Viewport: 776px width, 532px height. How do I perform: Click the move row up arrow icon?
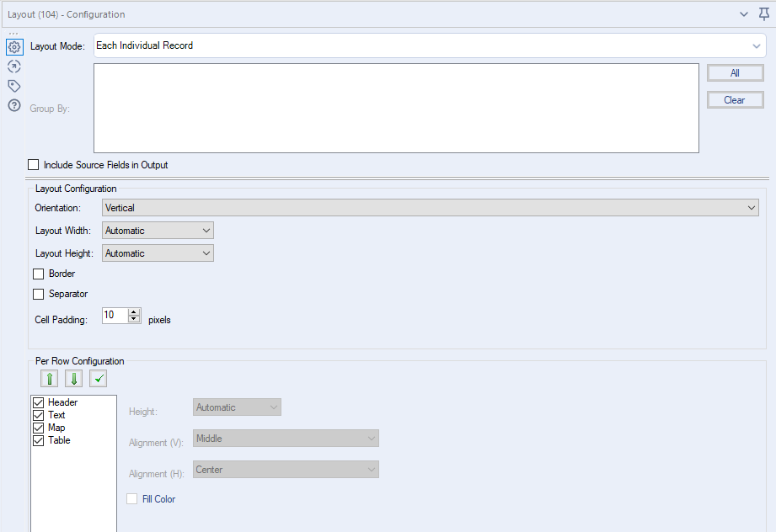[x=48, y=379]
